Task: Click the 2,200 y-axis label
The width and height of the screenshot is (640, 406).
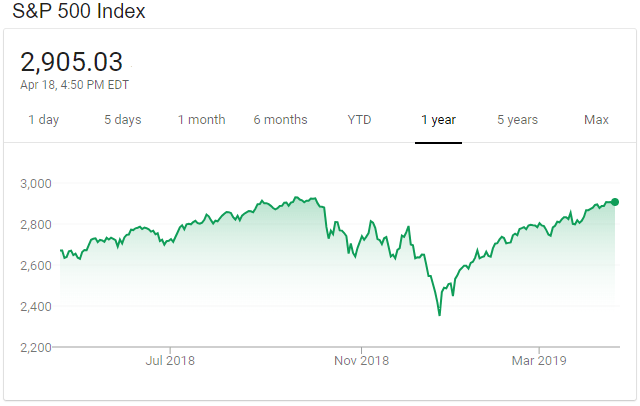Action: click(x=36, y=347)
